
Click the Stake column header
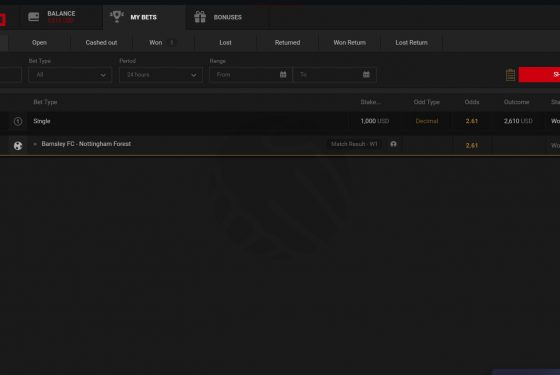point(370,102)
